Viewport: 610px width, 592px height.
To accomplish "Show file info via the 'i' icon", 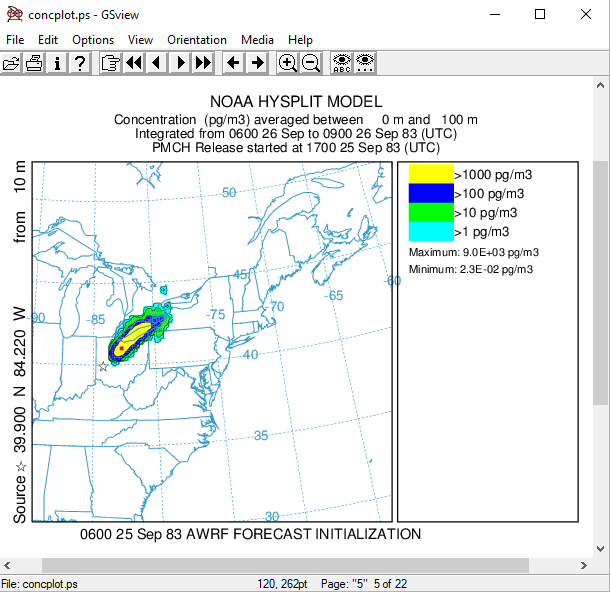I will [57, 63].
